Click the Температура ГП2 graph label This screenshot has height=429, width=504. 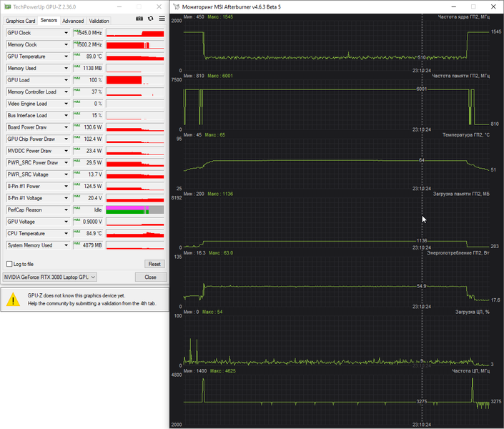coord(465,134)
